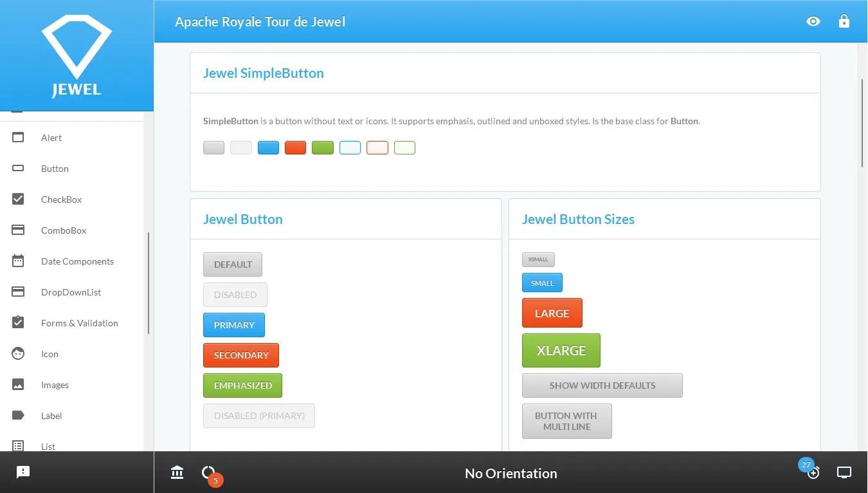Click the lock icon in the header
The height and width of the screenshot is (493, 868).
point(844,21)
